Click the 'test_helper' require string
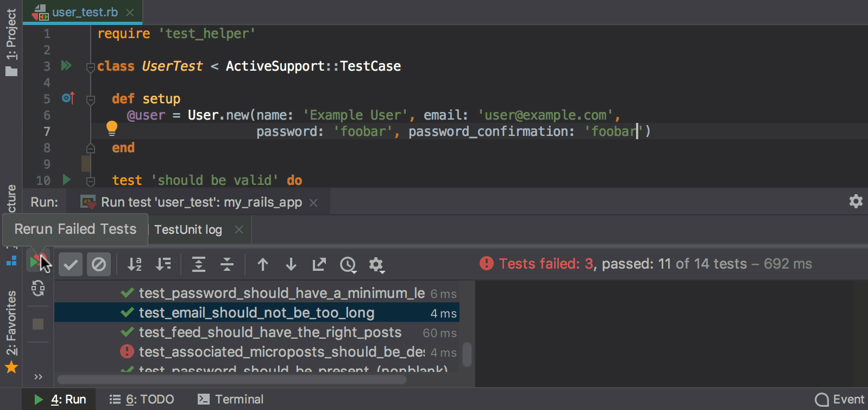The height and width of the screenshot is (410, 868). tap(207, 34)
